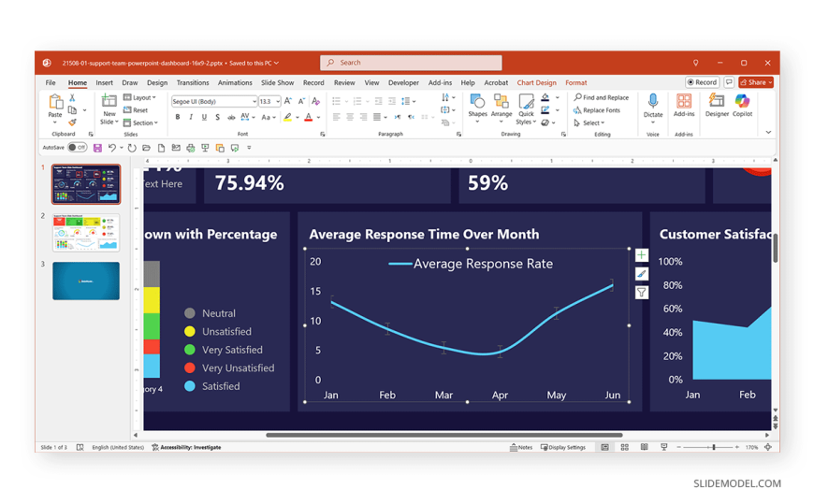Click Find and Replace
Screen dimensions: 814x504
[602, 97]
